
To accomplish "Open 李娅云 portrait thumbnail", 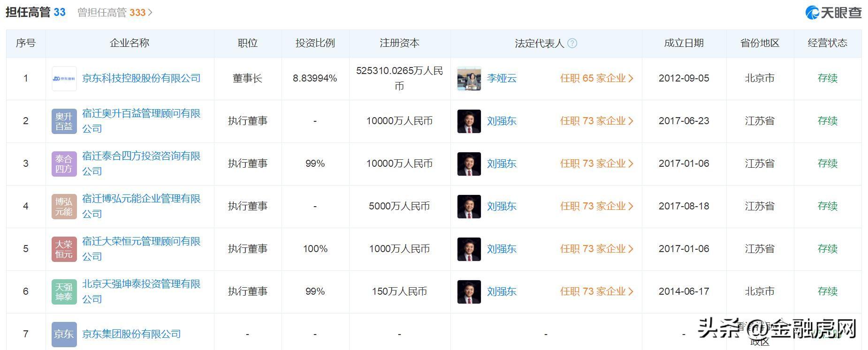I will (x=469, y=79).
